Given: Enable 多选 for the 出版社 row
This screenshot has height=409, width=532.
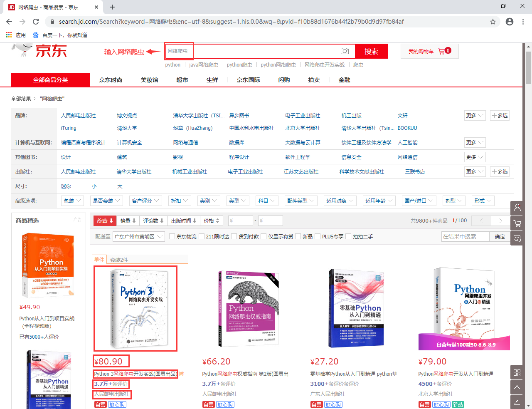Looking at the screenshot, I should click(500, 172).
